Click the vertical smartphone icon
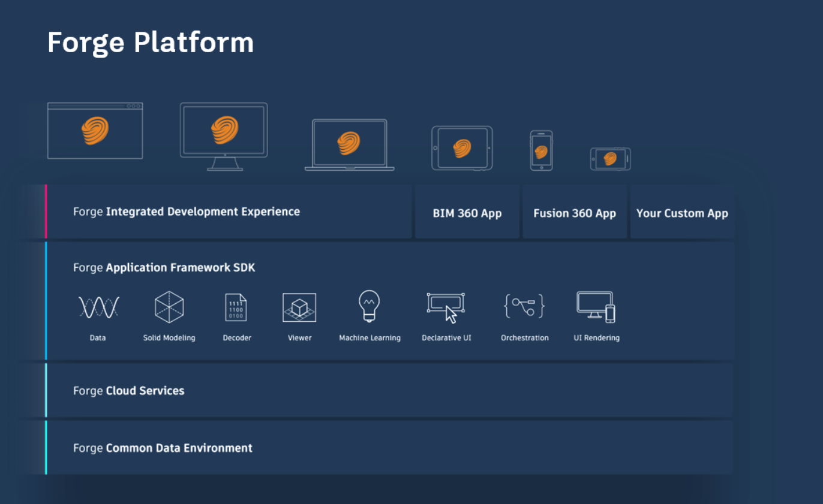The image size is (823, 504). 541,151
